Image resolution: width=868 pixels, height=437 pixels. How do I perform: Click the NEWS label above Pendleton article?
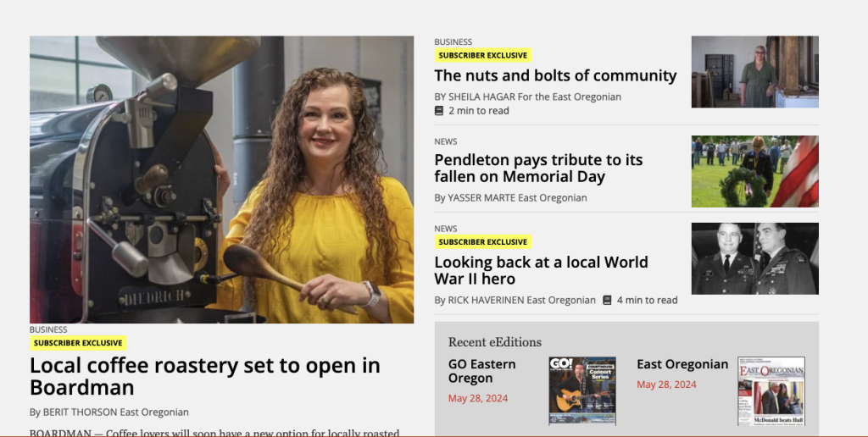pyautogui.click(x=446, y=141)
